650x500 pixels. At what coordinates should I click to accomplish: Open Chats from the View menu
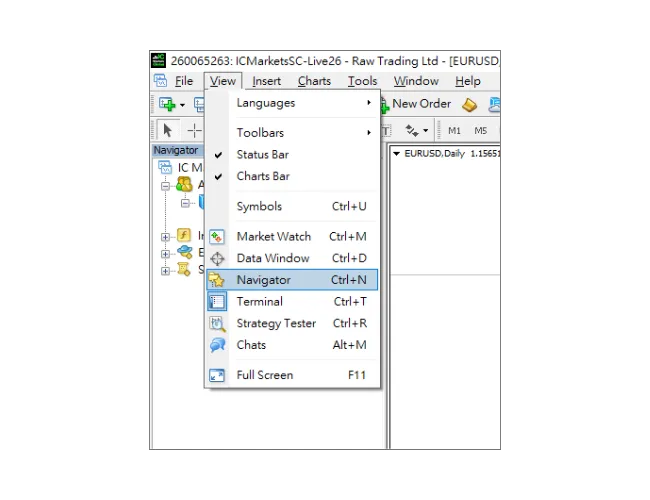pyautogui.click(x=251, y=345)
